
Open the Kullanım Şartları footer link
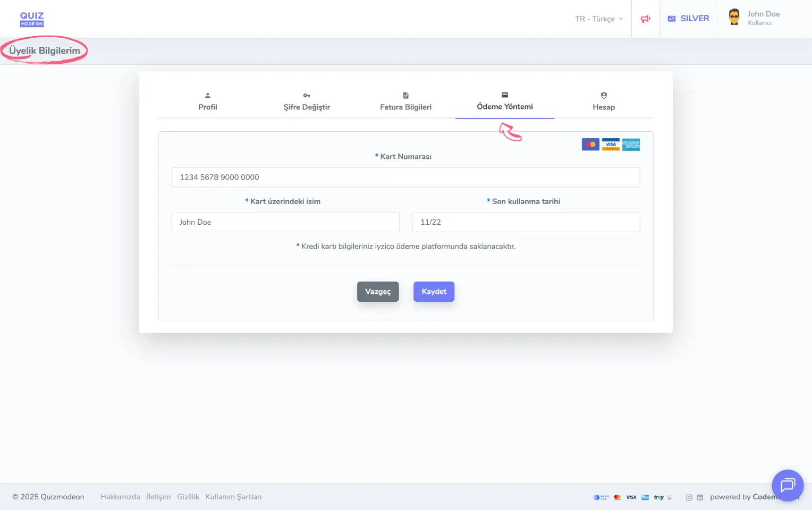[233, 497]
